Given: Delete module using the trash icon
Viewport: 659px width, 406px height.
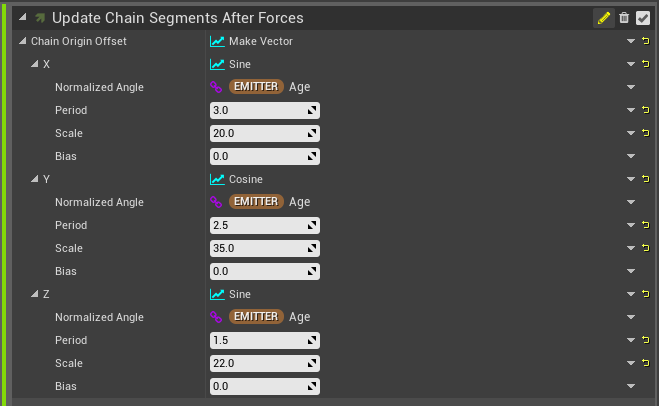Looking at the screenshot, I should tap(624, 18).
